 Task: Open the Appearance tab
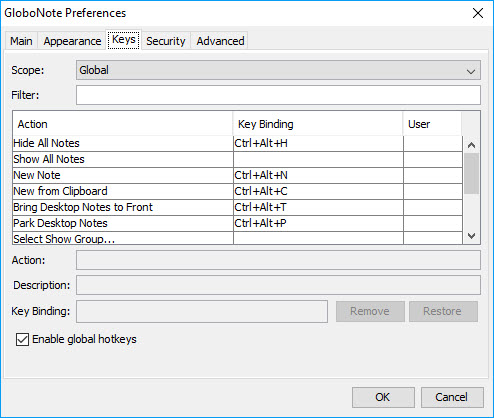[72, 41]
